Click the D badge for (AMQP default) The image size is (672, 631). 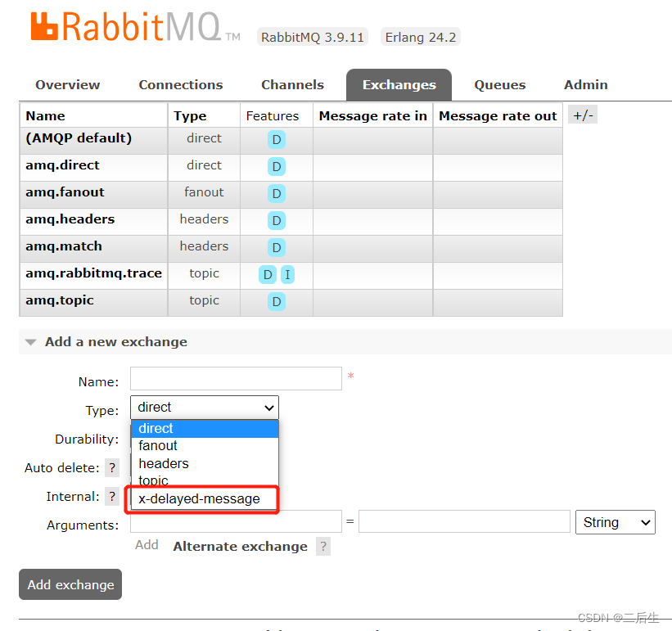pyautogui.click(x=277, y=140)
